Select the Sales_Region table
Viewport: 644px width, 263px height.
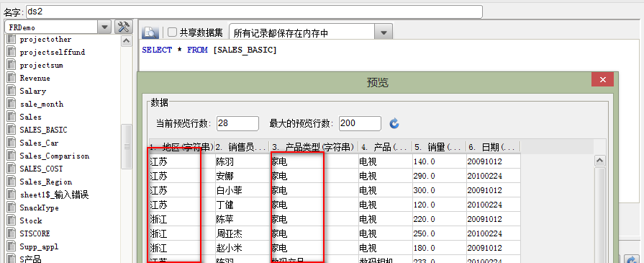coord(45,182)
